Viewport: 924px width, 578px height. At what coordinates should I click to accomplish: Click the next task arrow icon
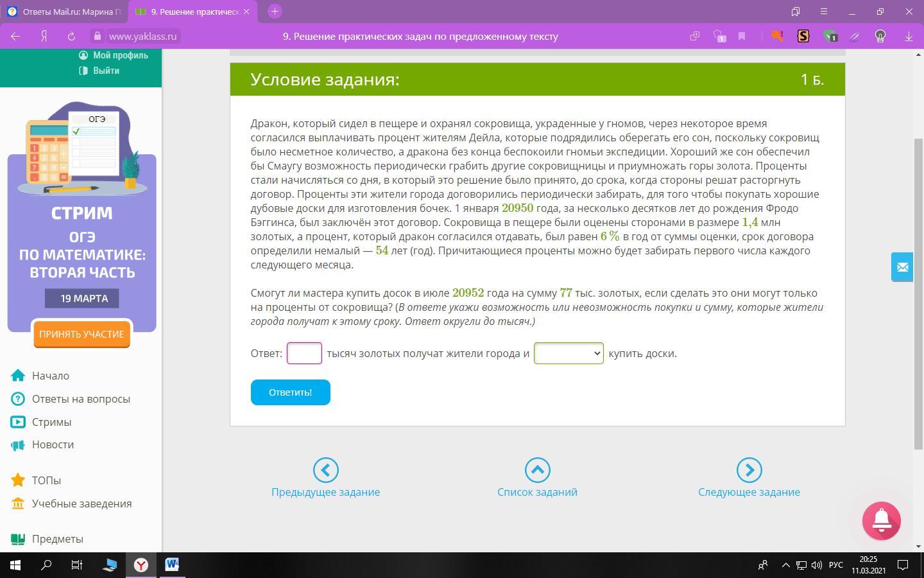[749, 470]
